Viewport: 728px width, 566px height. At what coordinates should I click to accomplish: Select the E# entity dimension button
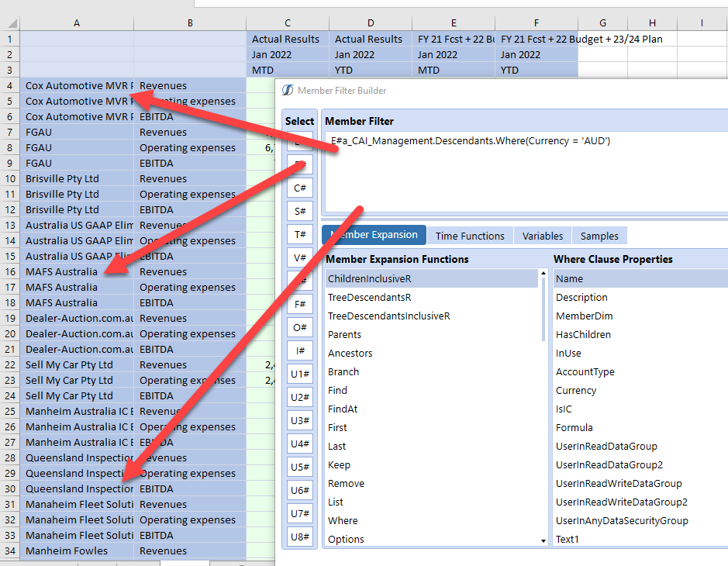pos(299,142)
